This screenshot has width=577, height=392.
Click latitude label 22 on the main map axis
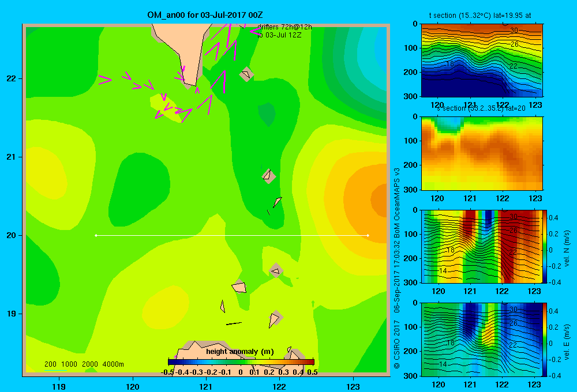point(12,78)
